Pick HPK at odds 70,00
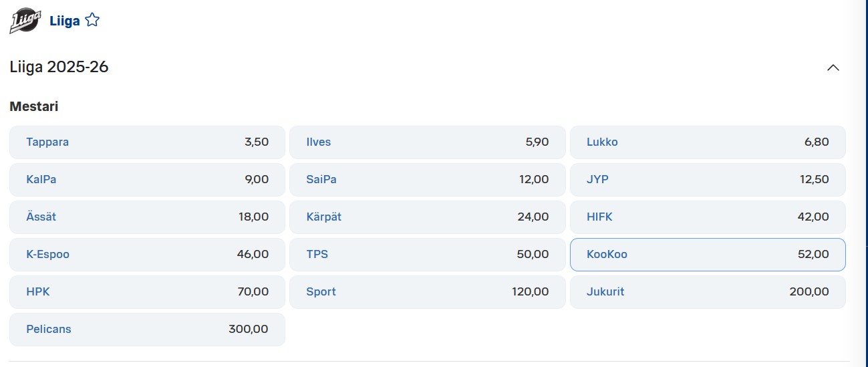 pyautogui.click(x=147, y=292)
